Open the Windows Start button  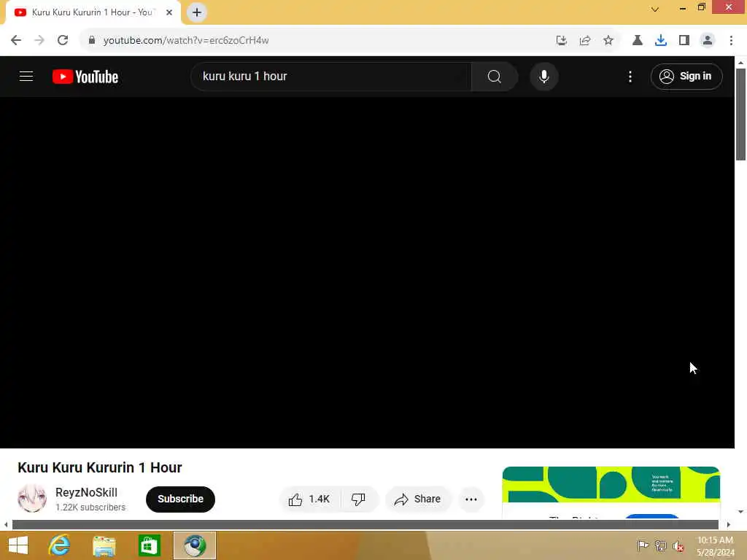18,545
